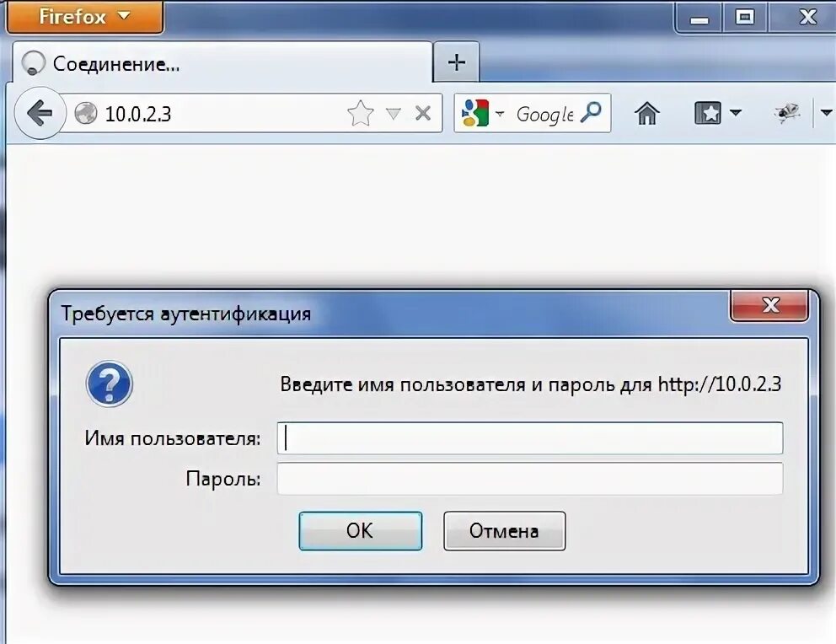836x644 pixels.
Task: Expand the search engine selection dropdown
Action: click(500, 113)
